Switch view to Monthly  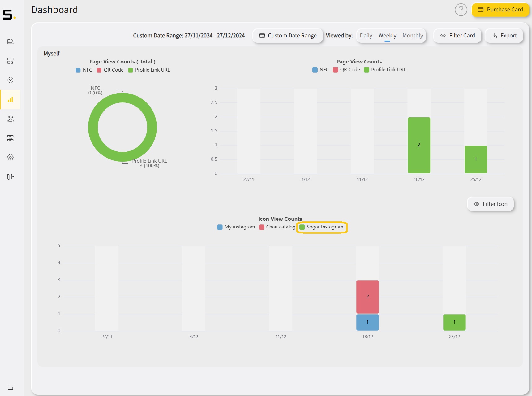tap(413, 36)
